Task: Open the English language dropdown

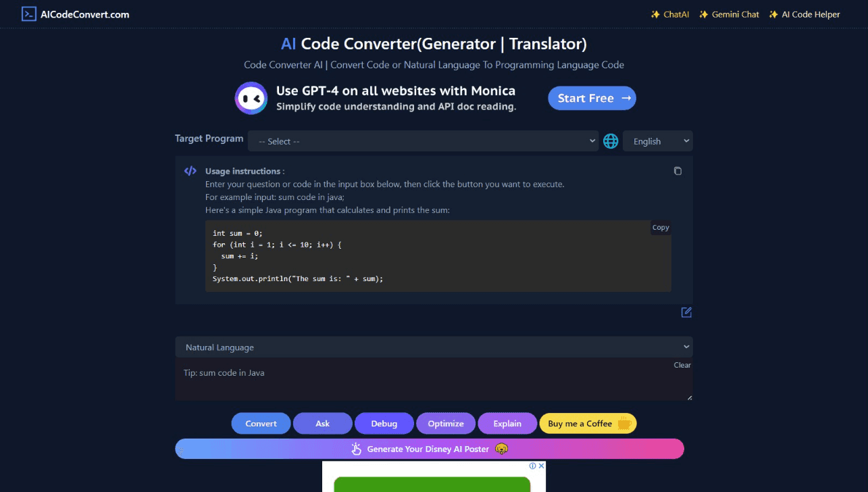Action: tap(658, 141)
